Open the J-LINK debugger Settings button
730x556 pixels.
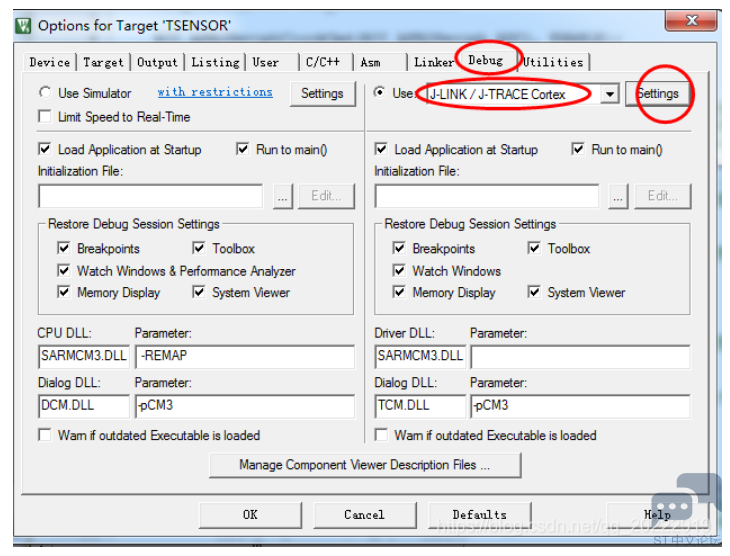point(657,94)
